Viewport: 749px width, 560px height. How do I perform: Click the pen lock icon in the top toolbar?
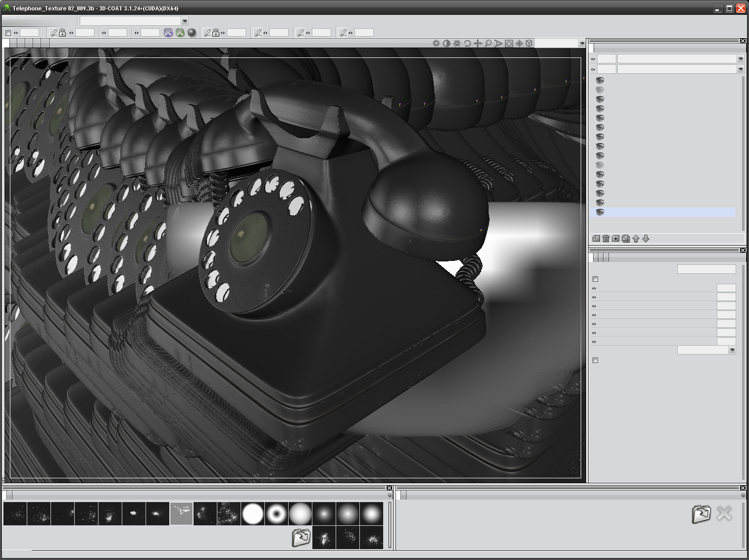62,32
